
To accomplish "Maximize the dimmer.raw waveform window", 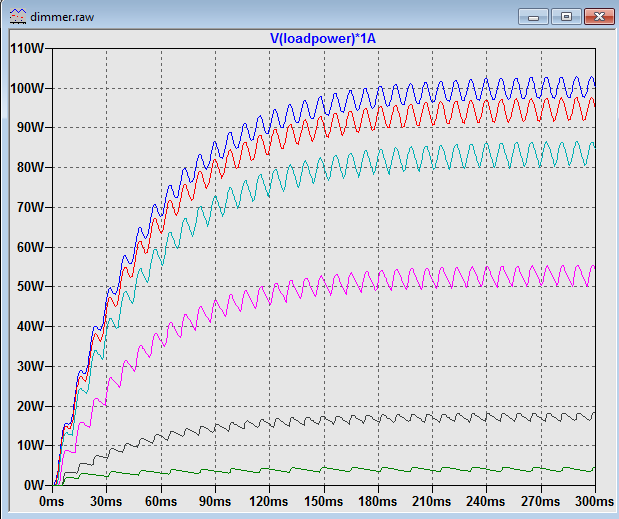I will point(566,17).
